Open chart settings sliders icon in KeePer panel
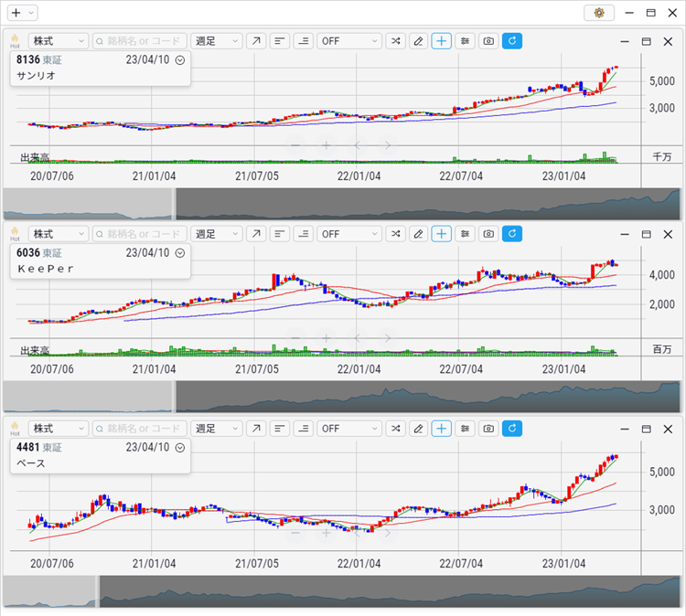686x616 pixels. click(466, 234)
